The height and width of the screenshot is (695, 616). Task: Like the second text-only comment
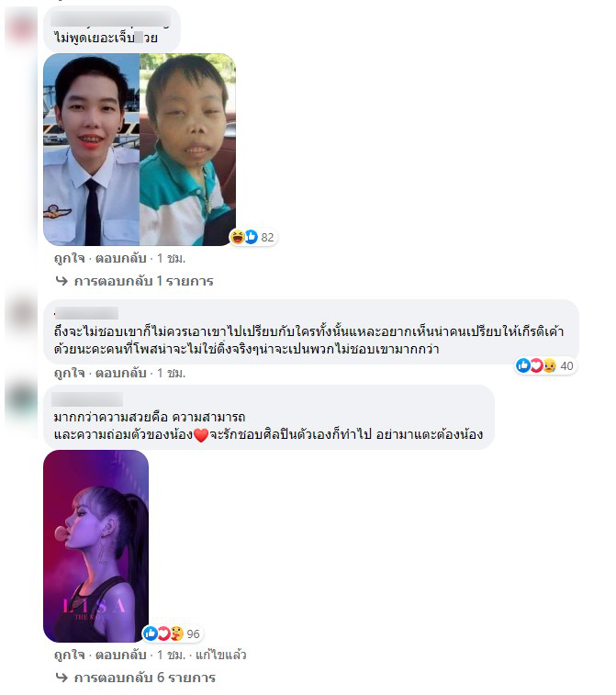pyautogui.click(x=69, y=373)
